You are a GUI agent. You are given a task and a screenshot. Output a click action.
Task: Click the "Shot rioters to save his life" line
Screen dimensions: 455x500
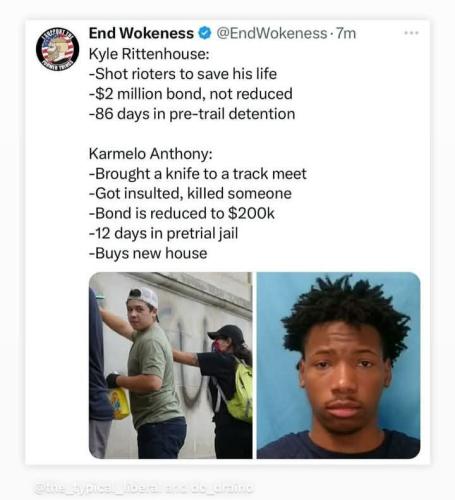183,74
